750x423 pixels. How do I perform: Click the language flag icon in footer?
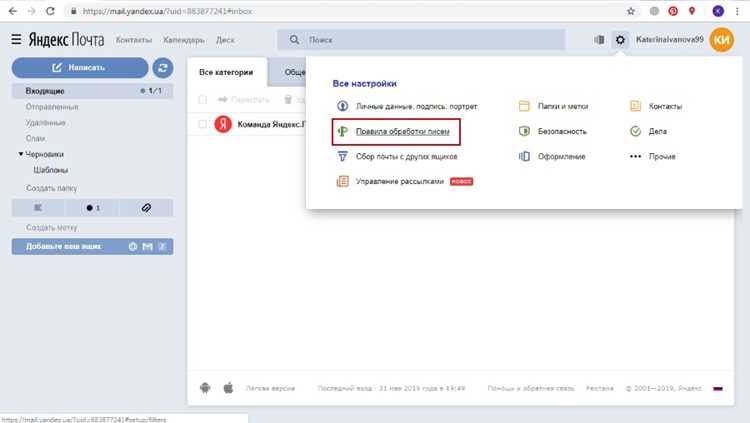[x=718, y=389]
